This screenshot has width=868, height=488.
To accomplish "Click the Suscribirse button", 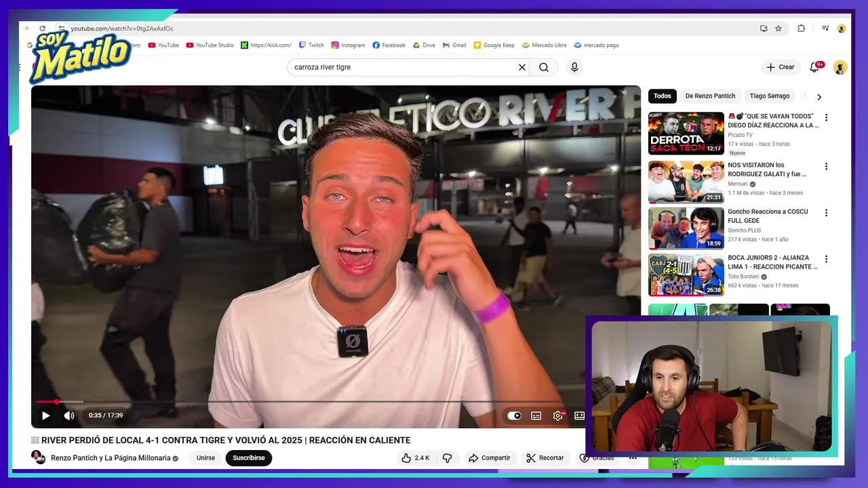I will click(x=249, y=458).
